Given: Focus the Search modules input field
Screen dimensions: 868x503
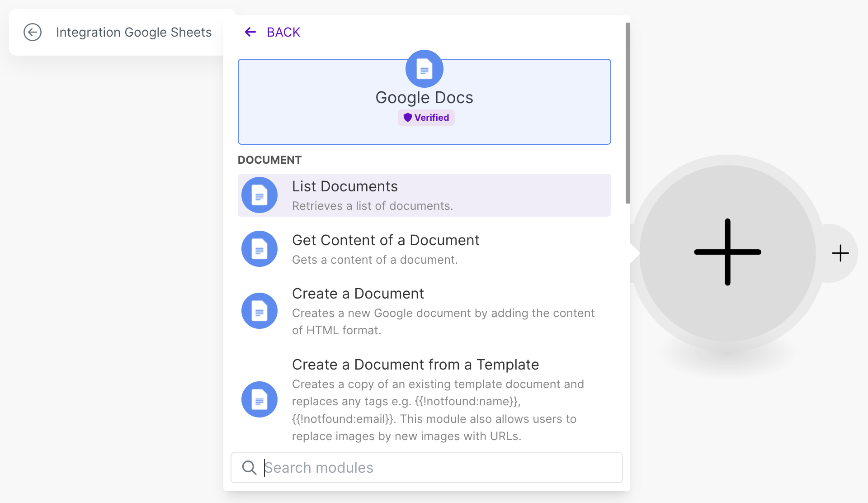Looking at the screenshot, I should pyautogui.click(x=427, y=468).
